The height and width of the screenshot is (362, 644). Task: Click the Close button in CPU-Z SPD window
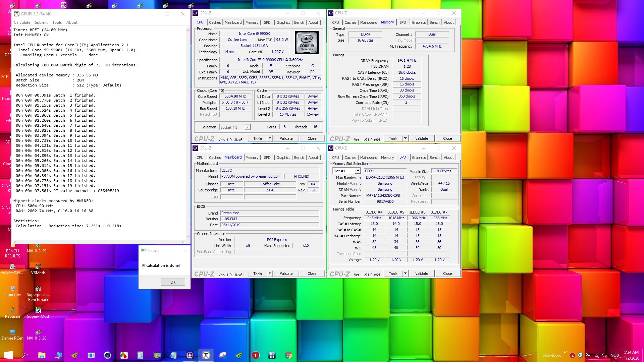pyautogui.click(x=447, y=274)
